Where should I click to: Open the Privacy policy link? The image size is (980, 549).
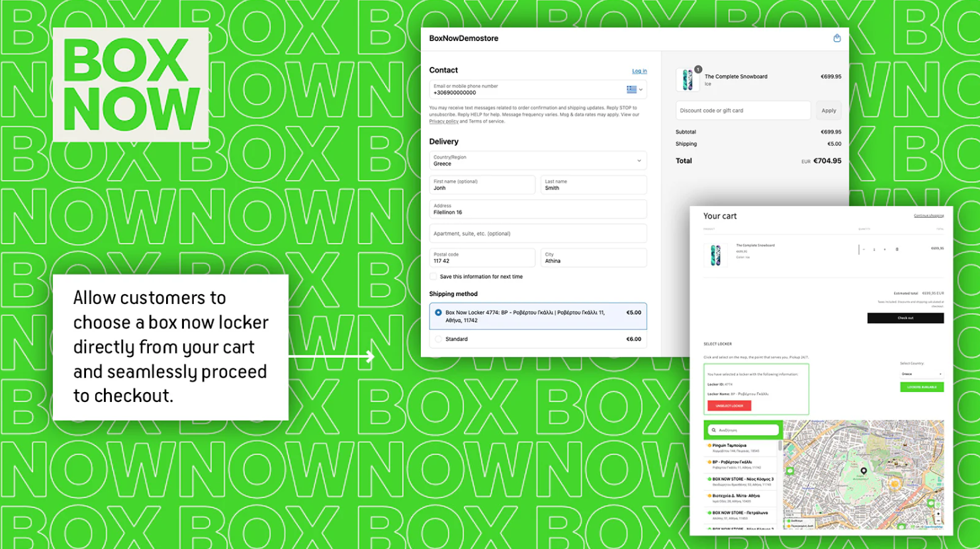443,121
